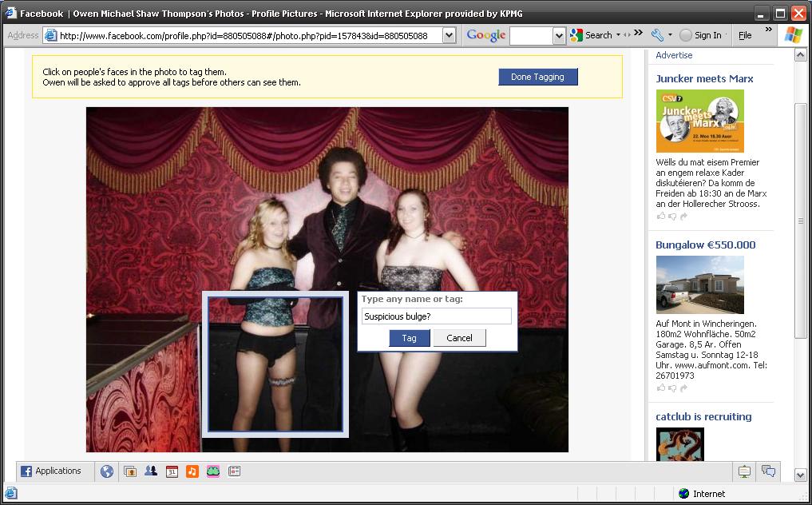Click the online friends icon beside chat
This screenshot has height=505, width=812.
click(x=744, y=471)
